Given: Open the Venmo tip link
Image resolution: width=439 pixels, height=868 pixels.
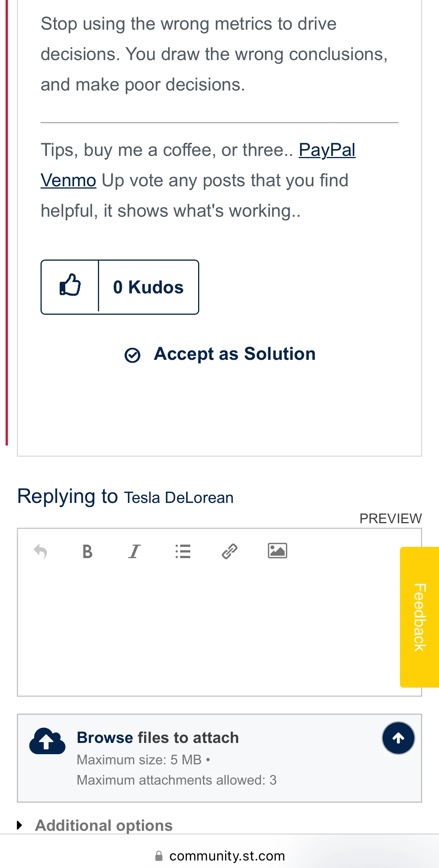Looking at the screenshot, I should 68,180.
